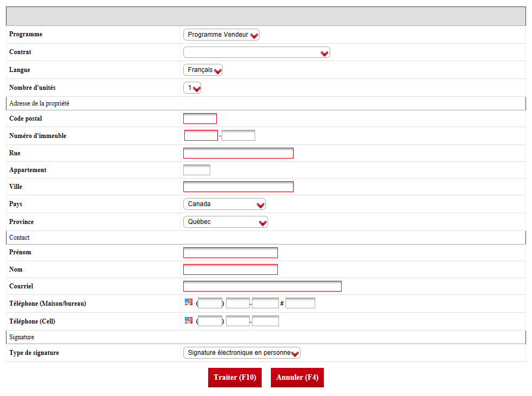Click the Nom input field
This screenshot has width=532, height=396.
point(230,269)
